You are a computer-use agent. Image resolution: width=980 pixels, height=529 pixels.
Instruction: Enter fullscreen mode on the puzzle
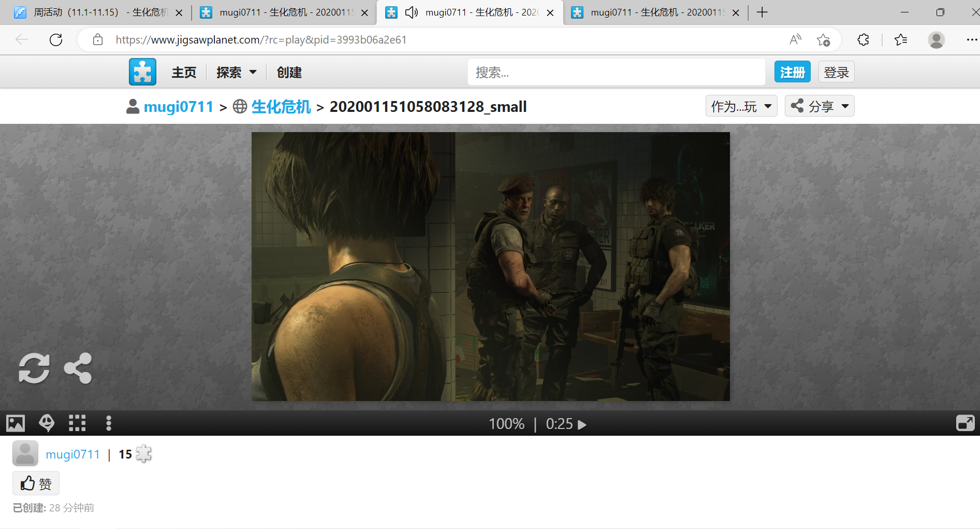966,423
